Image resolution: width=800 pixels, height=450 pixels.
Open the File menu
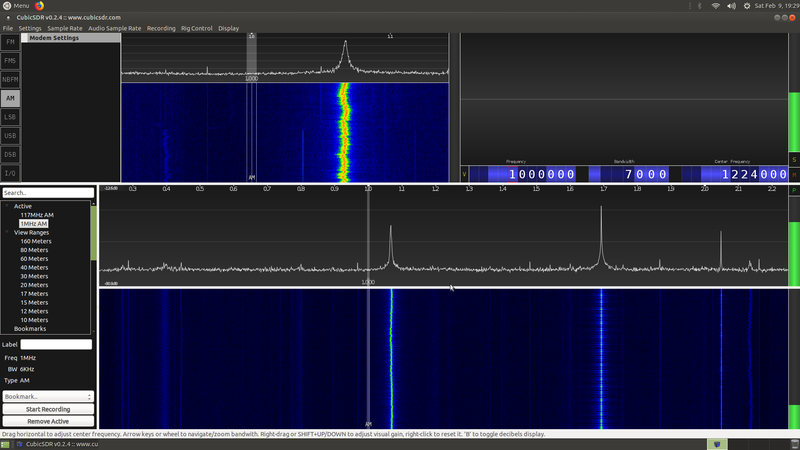coord(8,28)
